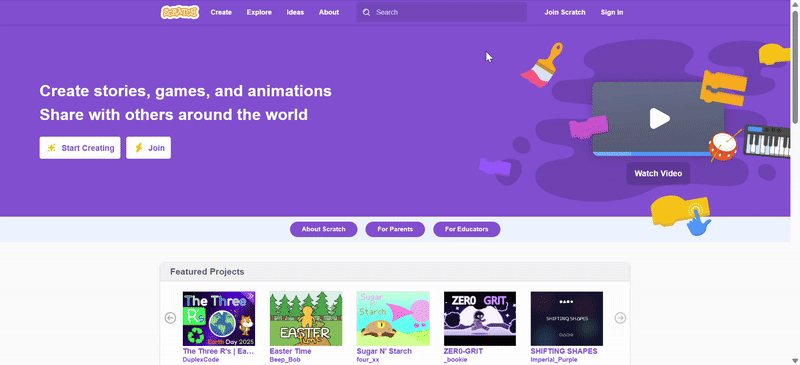Open For Parents pill button
The height and width of the screenshot is (365, 800).
(x=395, y=229)
